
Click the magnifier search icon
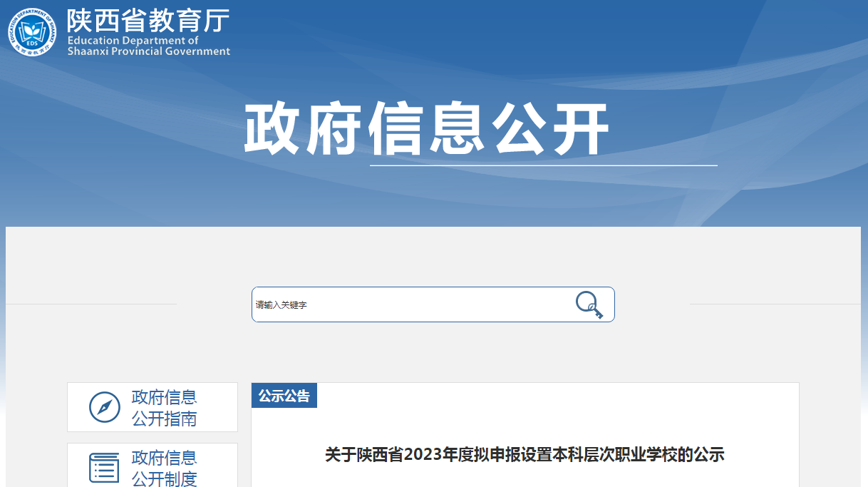click(x=589, y=304)
